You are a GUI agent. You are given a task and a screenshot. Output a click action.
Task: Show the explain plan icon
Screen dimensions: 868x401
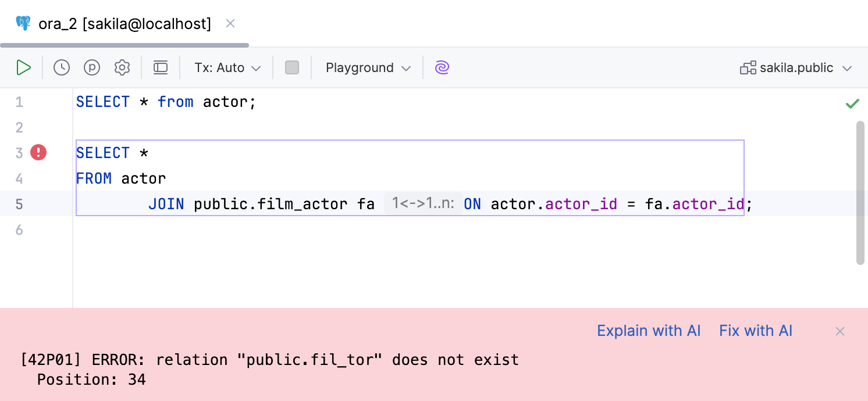(x=91, y=67)
